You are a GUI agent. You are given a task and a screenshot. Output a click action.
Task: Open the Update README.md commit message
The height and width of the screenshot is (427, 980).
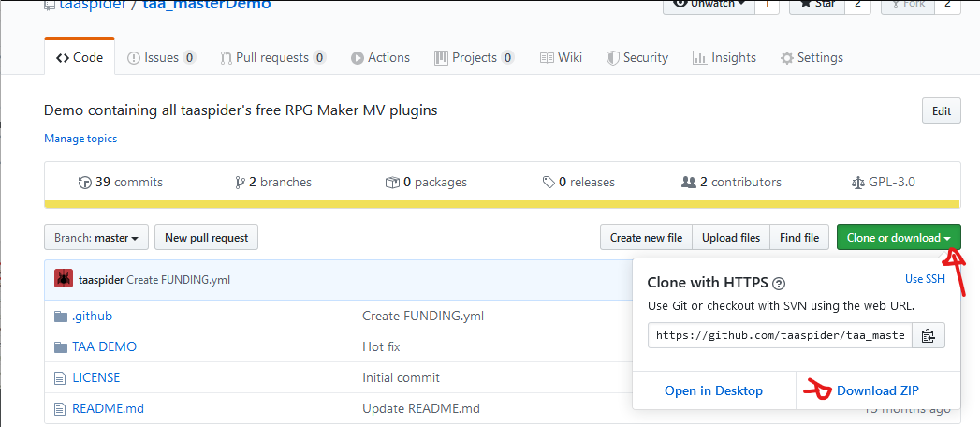tap(421, 409)
